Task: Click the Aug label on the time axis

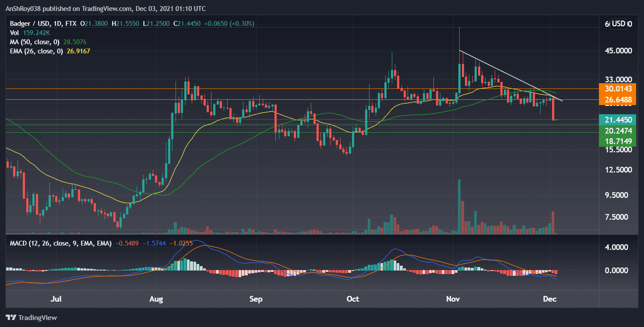Action: [x=156, y=299]
